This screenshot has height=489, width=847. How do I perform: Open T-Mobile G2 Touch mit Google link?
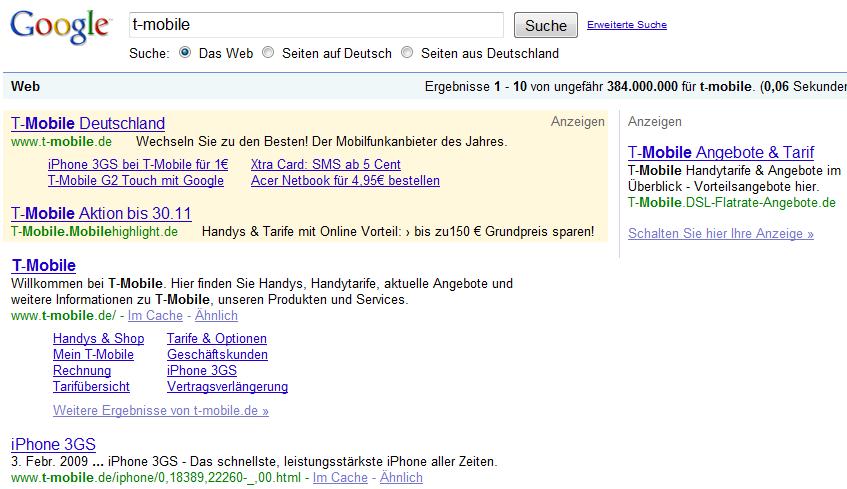click(136, 180)
